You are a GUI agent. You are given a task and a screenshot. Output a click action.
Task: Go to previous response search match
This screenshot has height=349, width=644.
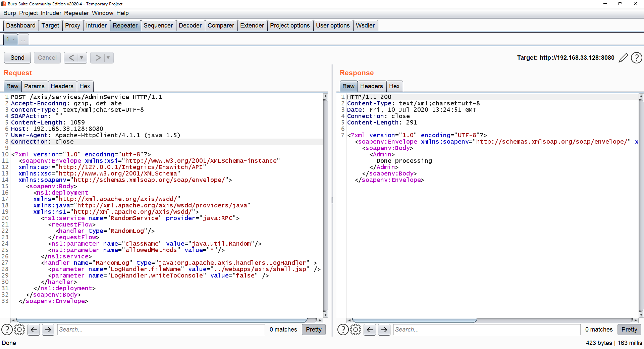tap(370, 330)
